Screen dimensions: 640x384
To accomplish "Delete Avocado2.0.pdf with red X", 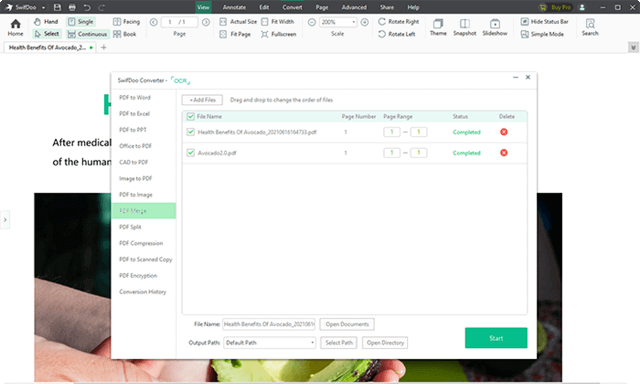I will coord(504,153).
